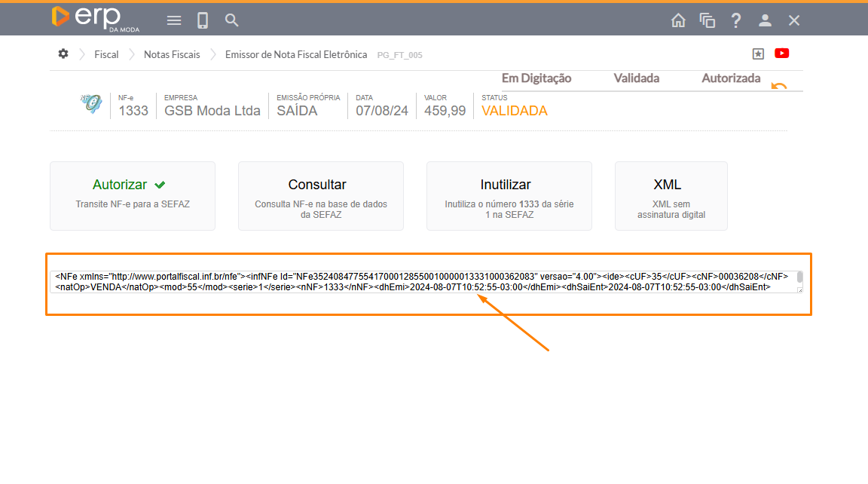Image resolution: width=868 pixels, height=484 pixels.
Task: Click the mobile device icon
Action: (203, 20)
